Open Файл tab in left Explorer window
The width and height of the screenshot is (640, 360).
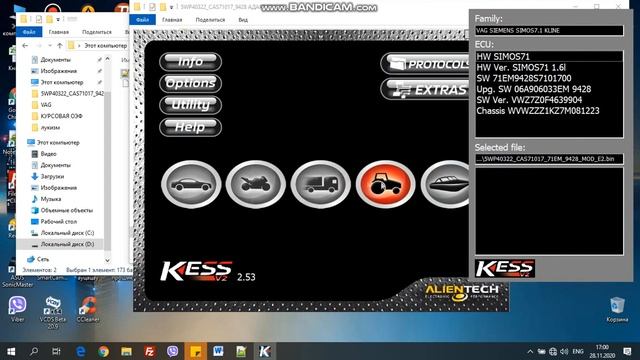tap(29, 32)
